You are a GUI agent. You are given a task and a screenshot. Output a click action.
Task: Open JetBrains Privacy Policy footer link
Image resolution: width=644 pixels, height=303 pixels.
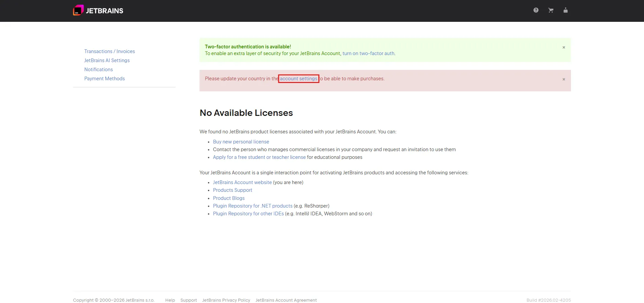coord(226,300)
